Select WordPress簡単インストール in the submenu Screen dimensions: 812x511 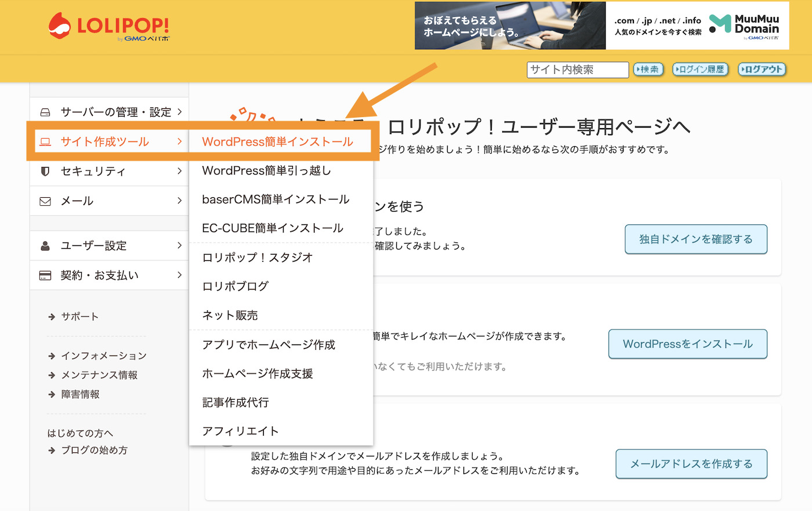[277, 142]
